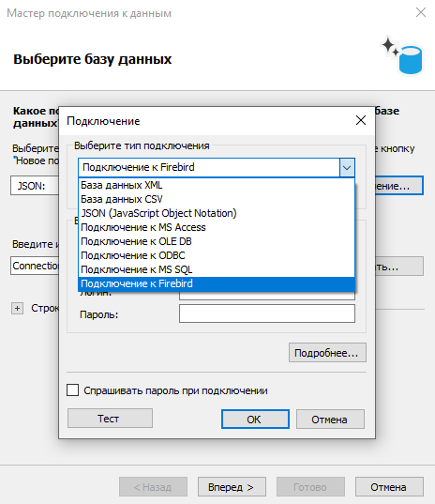Cancel the Подключение dialog with "Отмена"
Viewport: 435px width, 504px height.
coord(330,420)
